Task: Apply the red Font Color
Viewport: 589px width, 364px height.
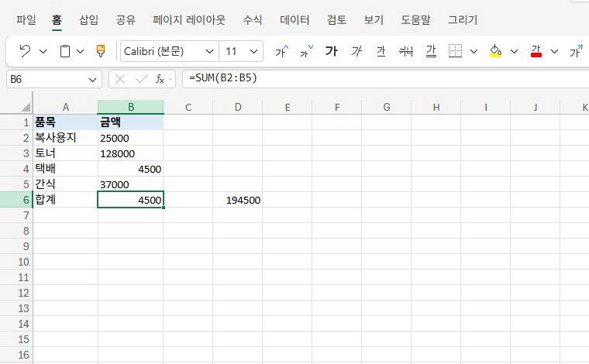Action: coord(536,51)
